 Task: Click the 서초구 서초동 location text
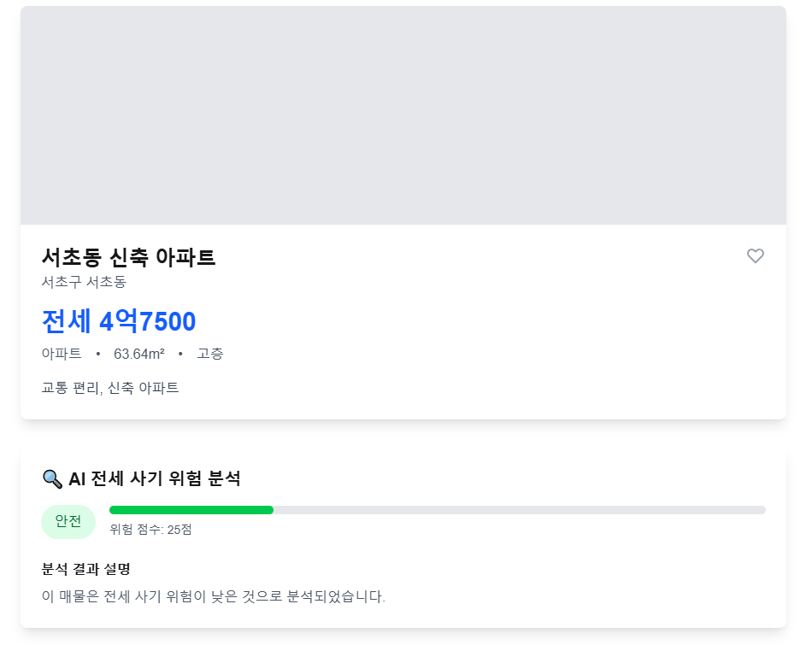84,282
